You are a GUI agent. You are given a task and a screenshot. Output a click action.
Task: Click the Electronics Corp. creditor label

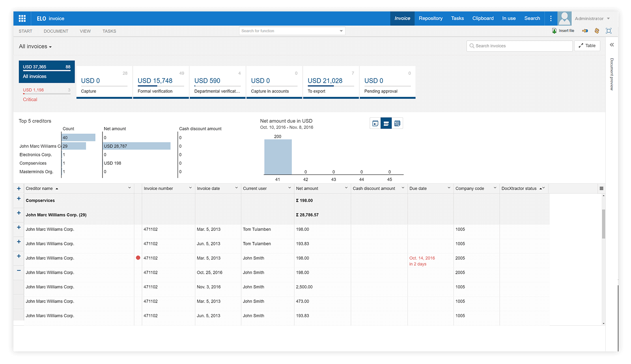35,155
